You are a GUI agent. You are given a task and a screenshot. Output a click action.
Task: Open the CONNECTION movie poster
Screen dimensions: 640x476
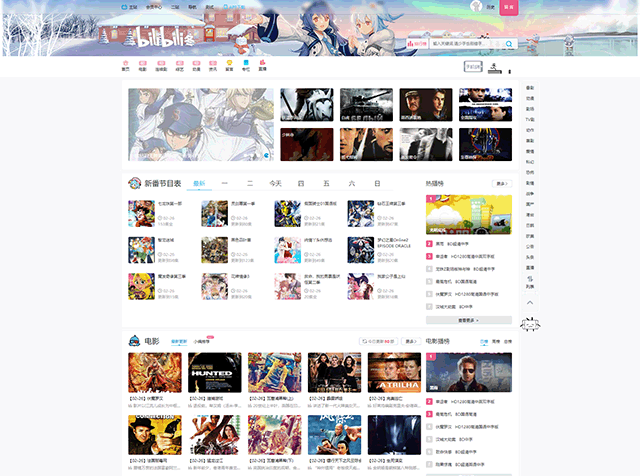point(155,435)
